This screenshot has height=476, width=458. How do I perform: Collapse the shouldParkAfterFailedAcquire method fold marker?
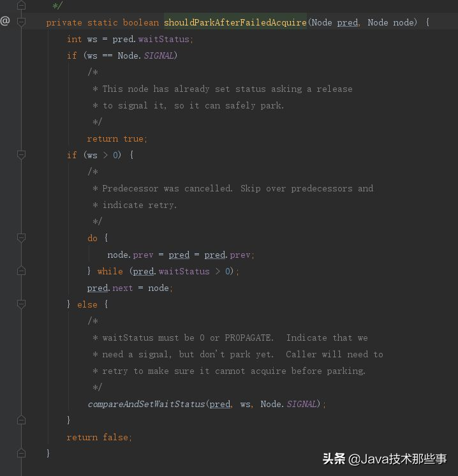21,22
